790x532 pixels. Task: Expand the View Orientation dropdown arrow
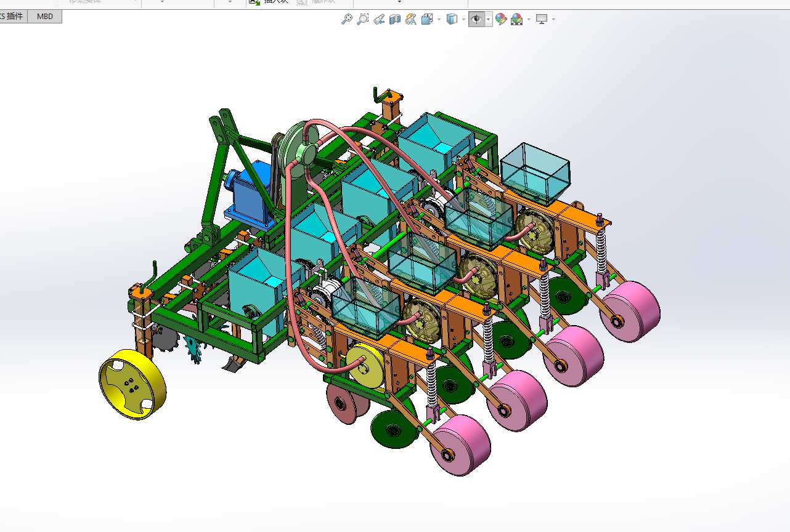click(439, 19)
